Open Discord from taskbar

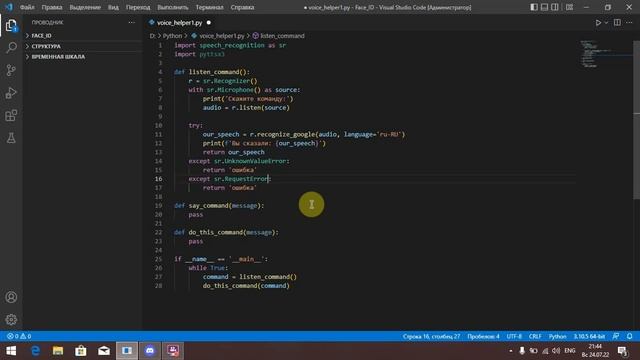pyautogui.click(x=150, y=351)
